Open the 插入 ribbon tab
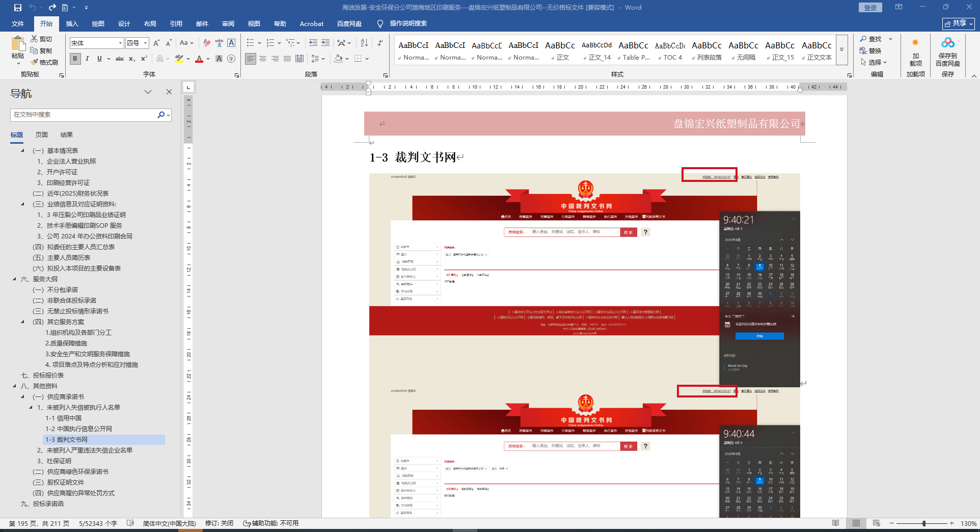The width and height of the screenshot is (980, 532). pos(72,23)
